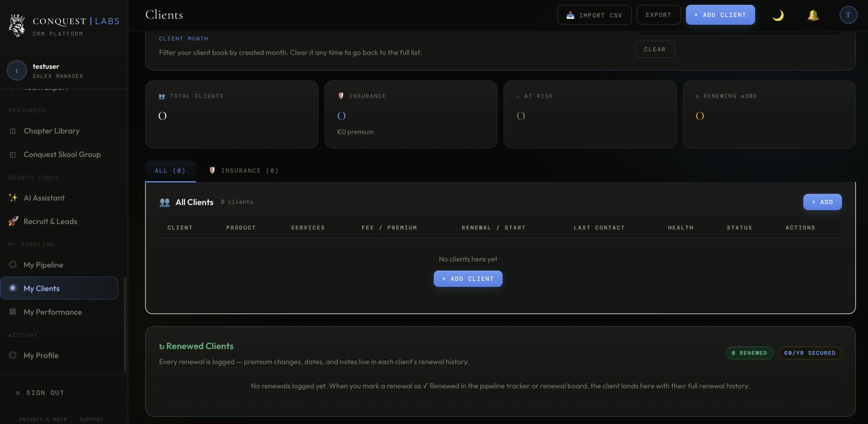The height and width of the screenshot is (424, 868).
Task: Click the Sign Out arrow icon
Action: pyautogui.click(x=18, y=393)
